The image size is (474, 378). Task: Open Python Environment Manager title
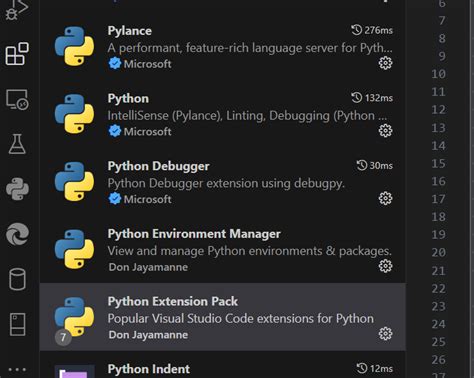(194, 234)
